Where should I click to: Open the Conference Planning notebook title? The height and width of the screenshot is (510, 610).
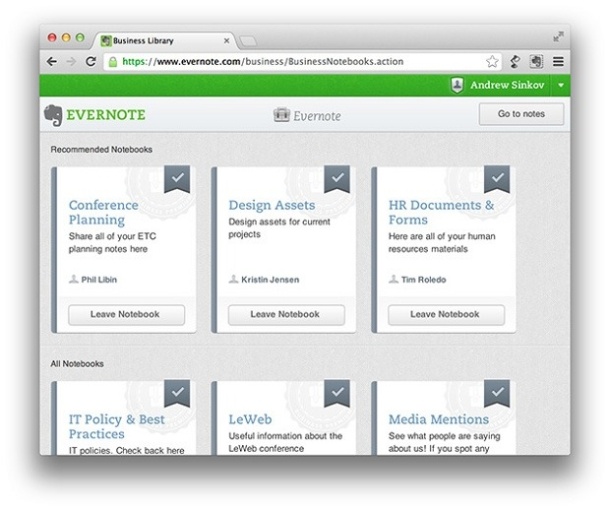point(103,212)
